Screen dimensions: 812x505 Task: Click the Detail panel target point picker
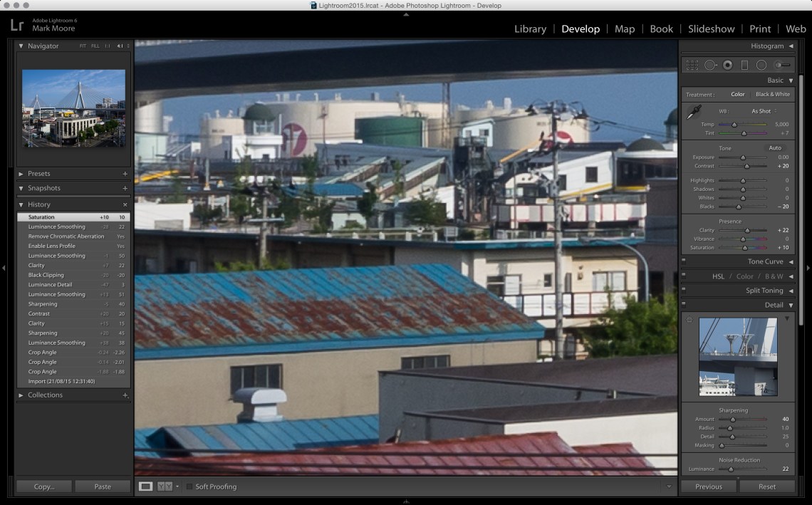[x=689, y=320]
